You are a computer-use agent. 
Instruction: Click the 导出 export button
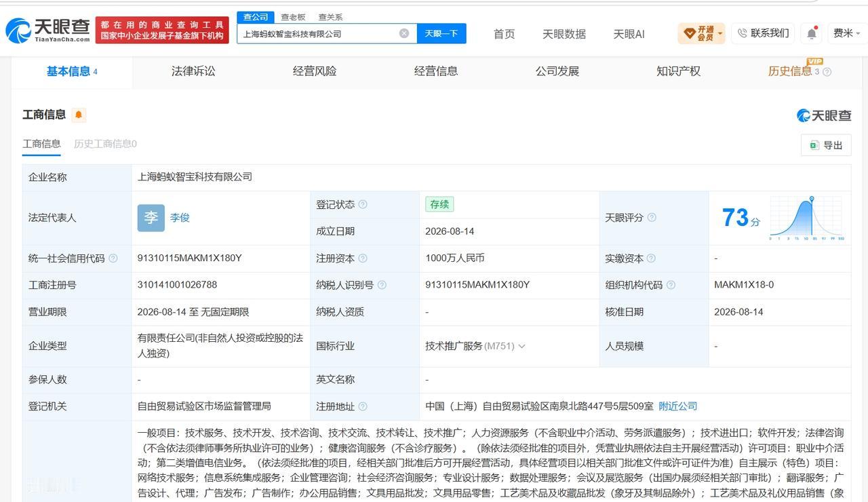[826, 145]
